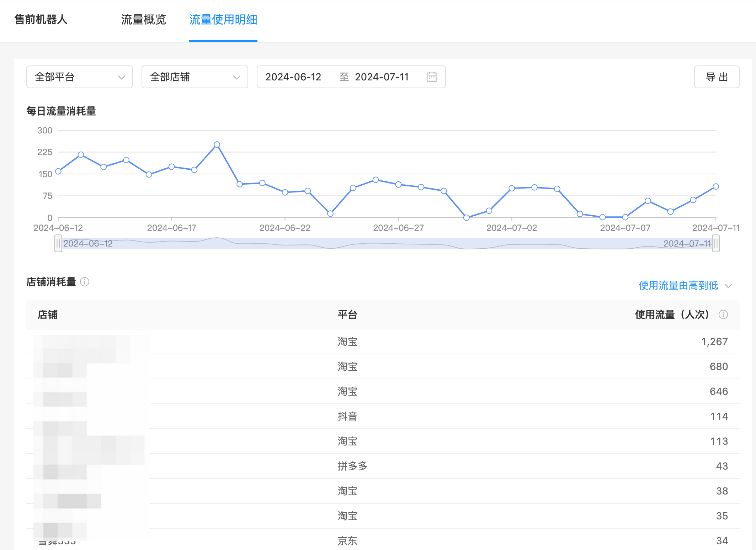Click the 300 y-axis label
Image resolution: width=756 pixels, height=550 pixels.
click(45, 130)
